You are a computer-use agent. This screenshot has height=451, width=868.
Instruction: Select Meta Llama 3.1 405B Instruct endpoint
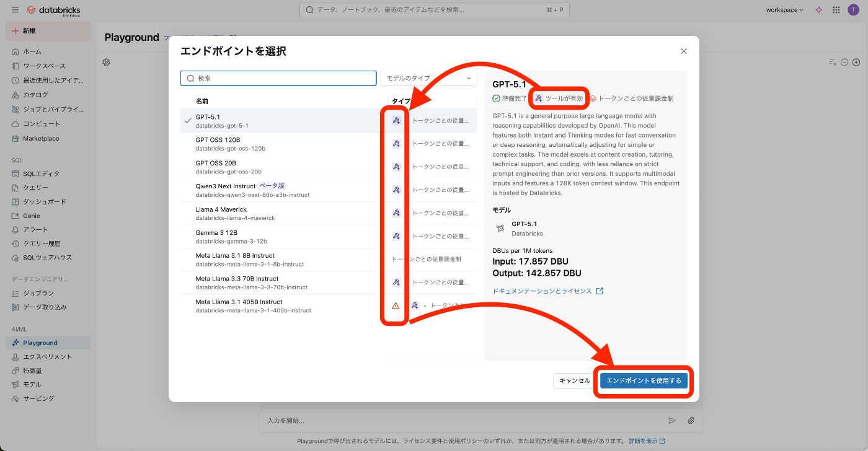329,306
